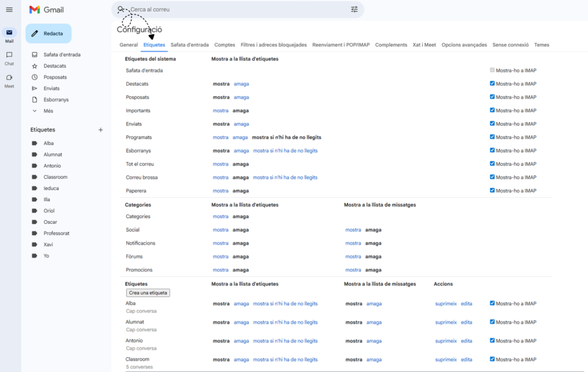
Task: Add a new label with plus icon
Action: (x=100, y=130)
